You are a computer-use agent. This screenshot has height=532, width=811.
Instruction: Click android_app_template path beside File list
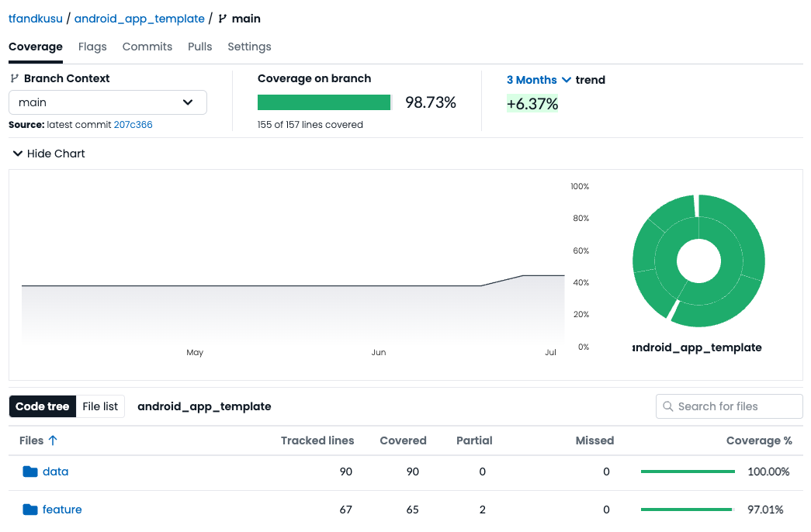coord(204,406)
